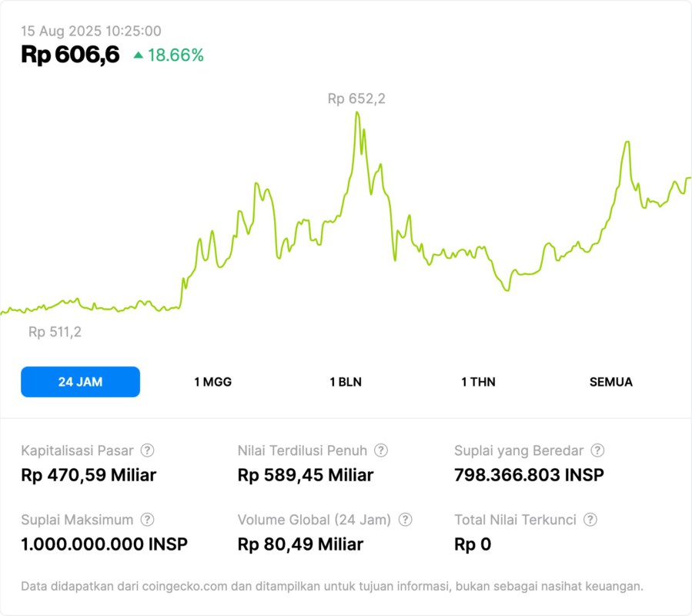Image resolution: width=692 pixels, height=616 pixels.
Task: Switch chart to 1 MGG range
Action: 212,382
